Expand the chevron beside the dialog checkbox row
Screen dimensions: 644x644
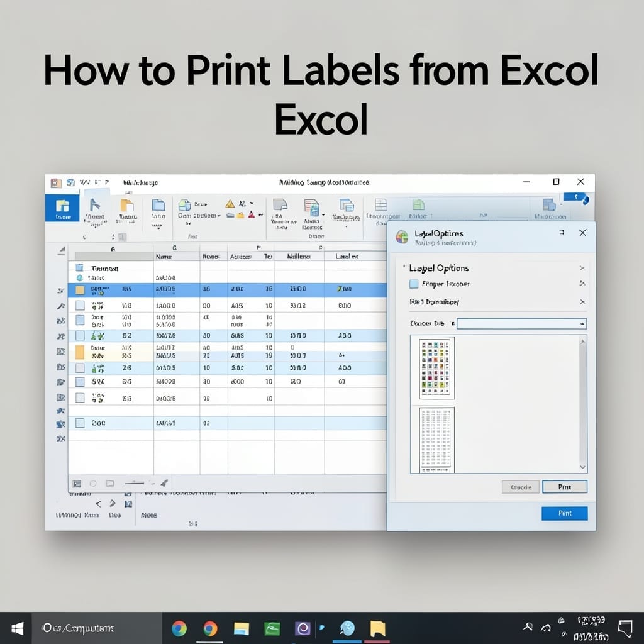click(x=582, y=284)
